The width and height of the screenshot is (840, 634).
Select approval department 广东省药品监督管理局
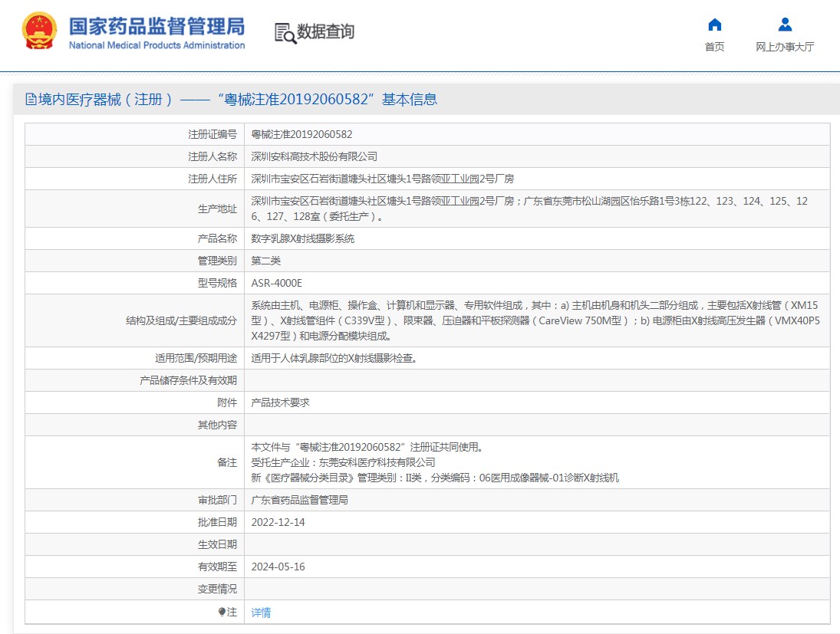[x=299, y=500]
